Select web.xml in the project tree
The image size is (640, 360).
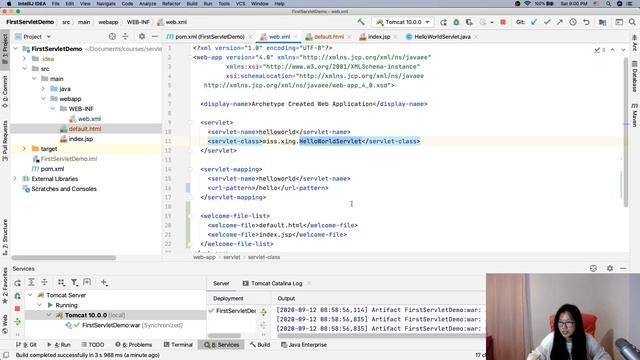point(89,119)
